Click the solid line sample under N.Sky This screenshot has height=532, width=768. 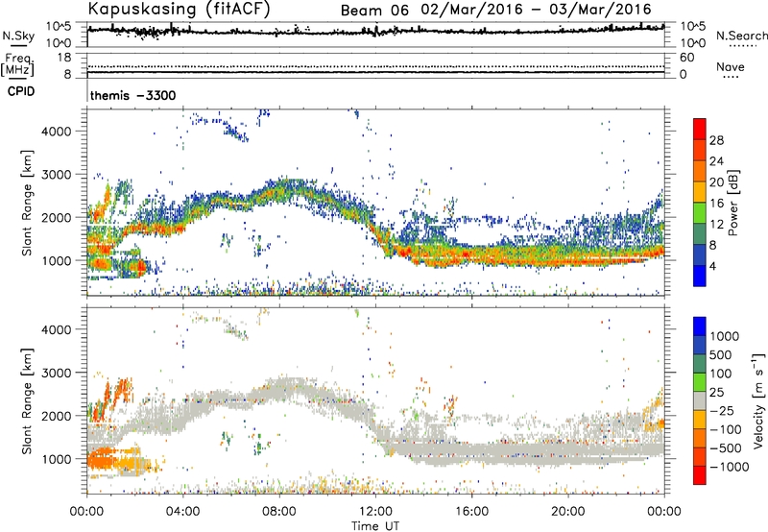(x=18, y=46)
